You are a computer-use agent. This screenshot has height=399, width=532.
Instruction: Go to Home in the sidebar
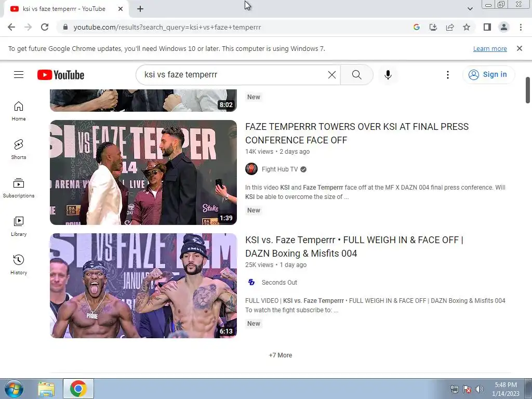(19, 111)
